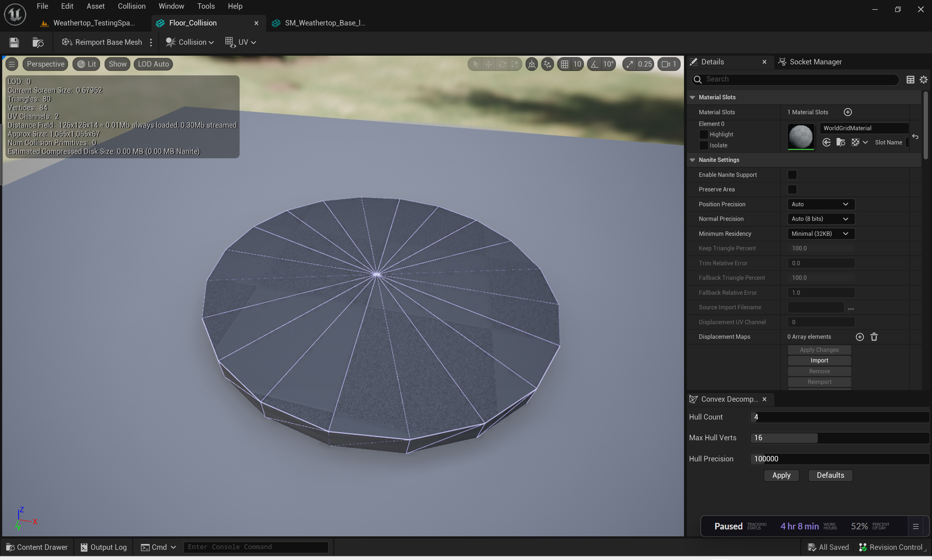932x560 pixels.
Task: Open the Asset menu
Action: click(95, 7)
